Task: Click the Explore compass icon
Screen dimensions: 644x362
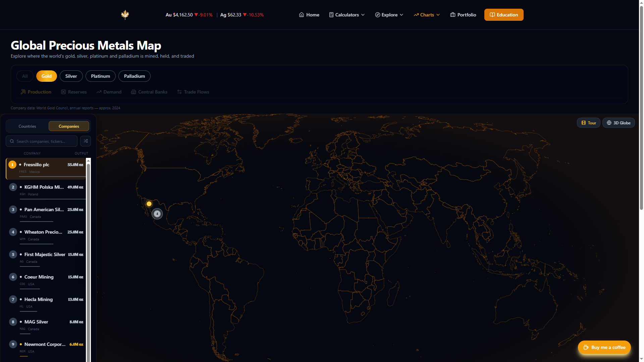Action: [377, 15]
